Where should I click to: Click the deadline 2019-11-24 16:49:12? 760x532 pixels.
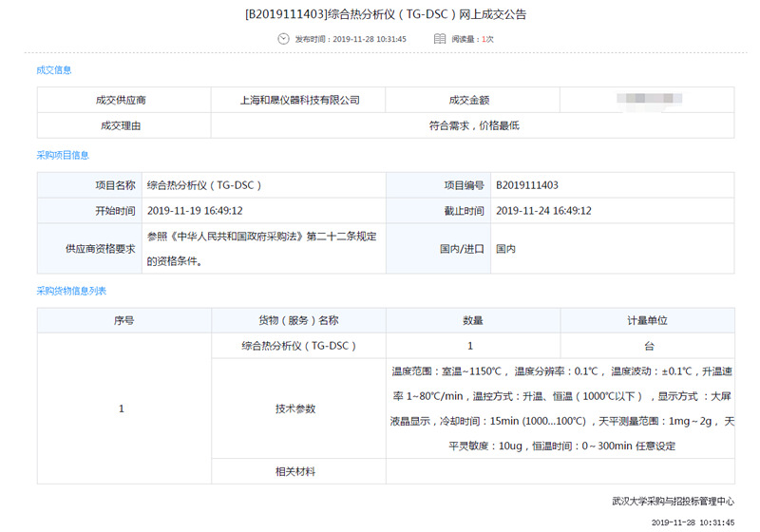tap(544, 211)
